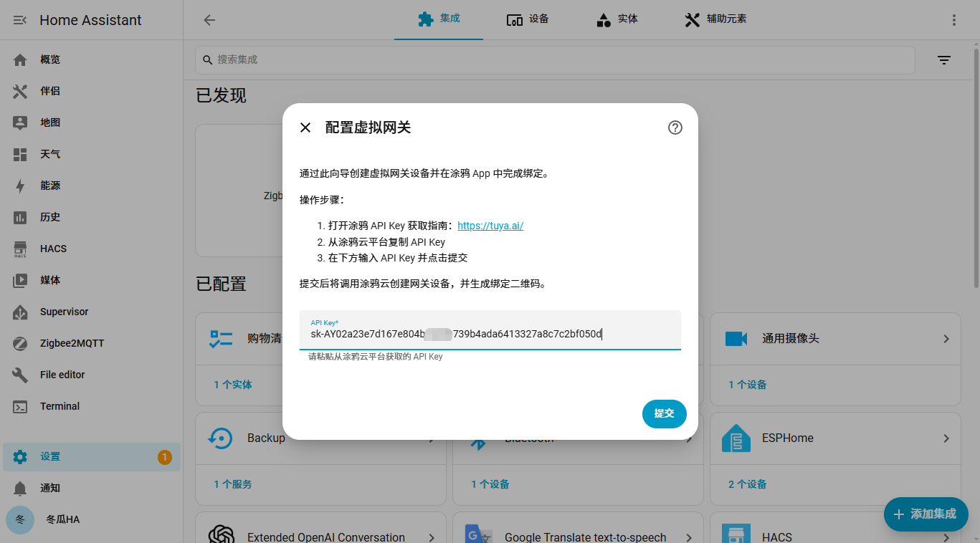Open the 历史 history page
The height and width of the screenshot is (543, 980).
92,217
